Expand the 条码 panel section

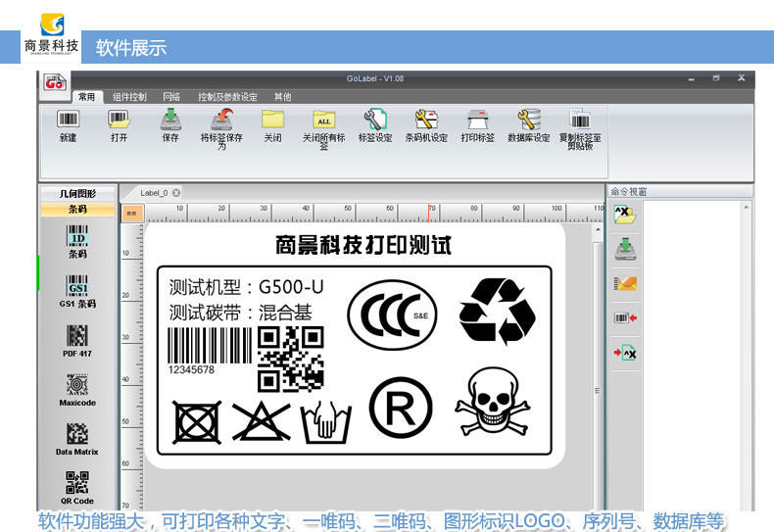point(77,210)
